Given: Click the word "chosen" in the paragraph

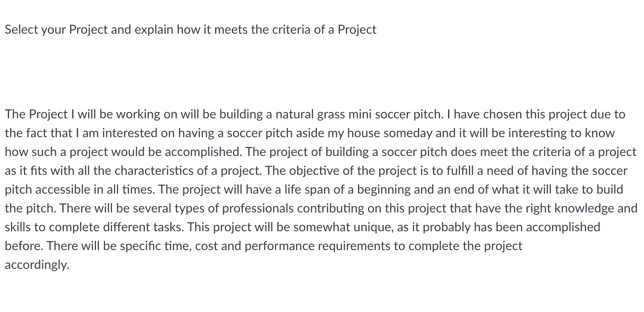Looking at the screenshot, I should click(x=503, y=114).
